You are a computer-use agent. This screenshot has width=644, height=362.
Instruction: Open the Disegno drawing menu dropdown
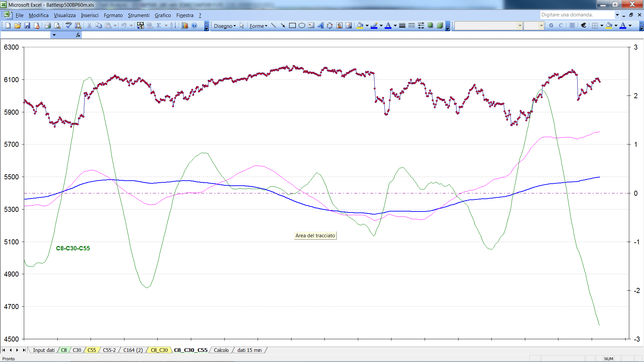[225, 26]
